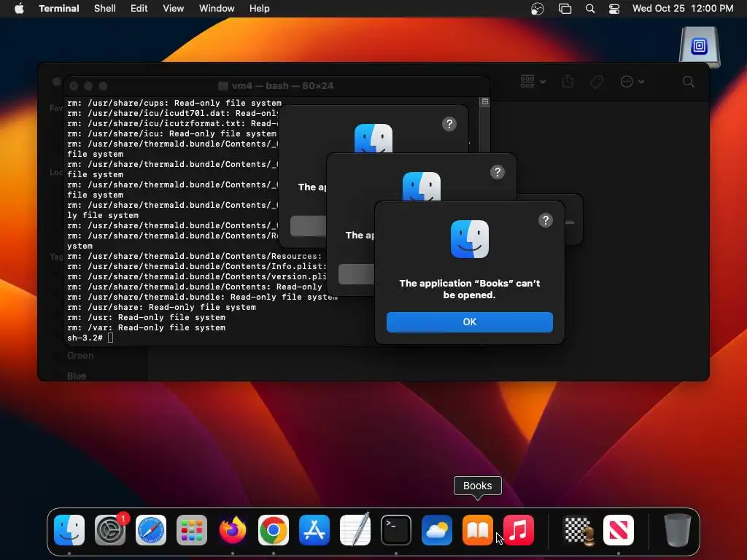
Task: Open the Edit menu
Action: point(139,9)
